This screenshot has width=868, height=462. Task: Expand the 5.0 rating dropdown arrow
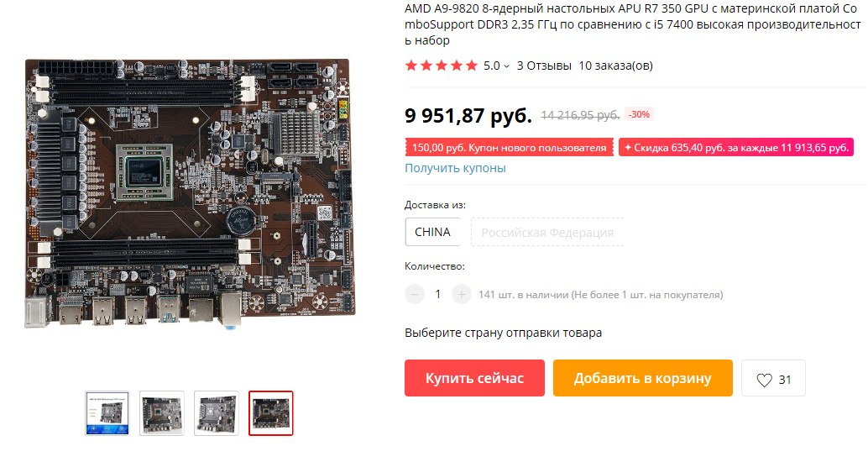click(506, 66)
